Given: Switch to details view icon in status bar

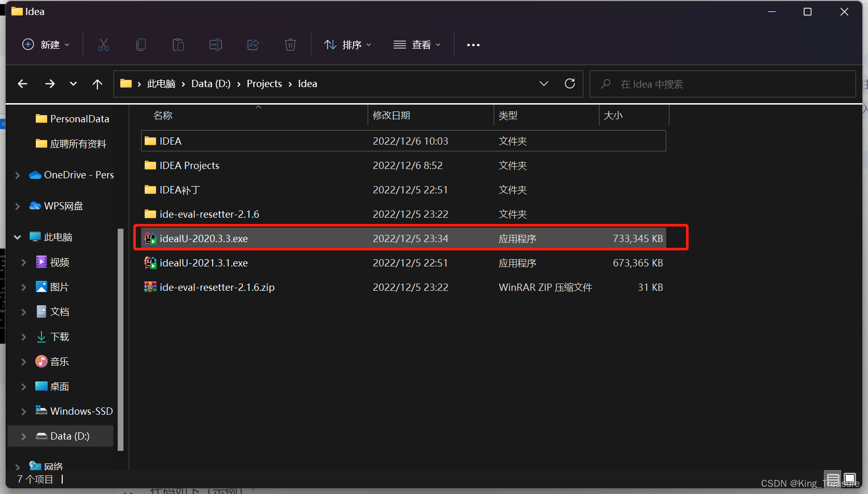Looking at the screenshot, I should click(x=833, y=478).
